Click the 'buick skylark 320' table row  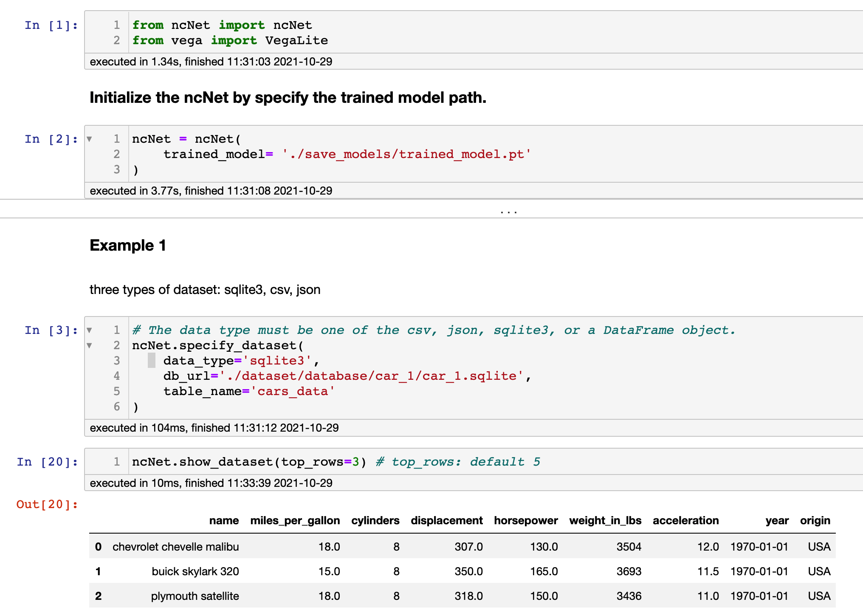(x=195, y=571)
